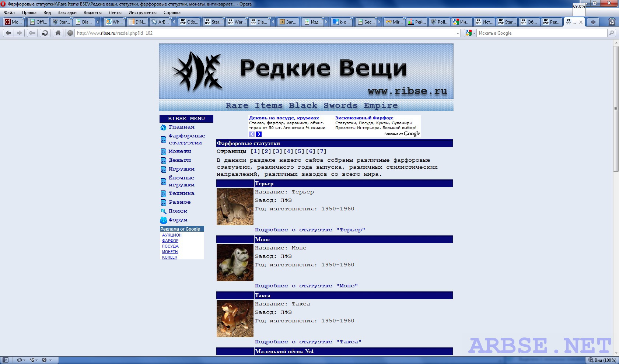Expand the Opera Turbo dropdown arrow
Screen dimensions: 619x364
50,360
